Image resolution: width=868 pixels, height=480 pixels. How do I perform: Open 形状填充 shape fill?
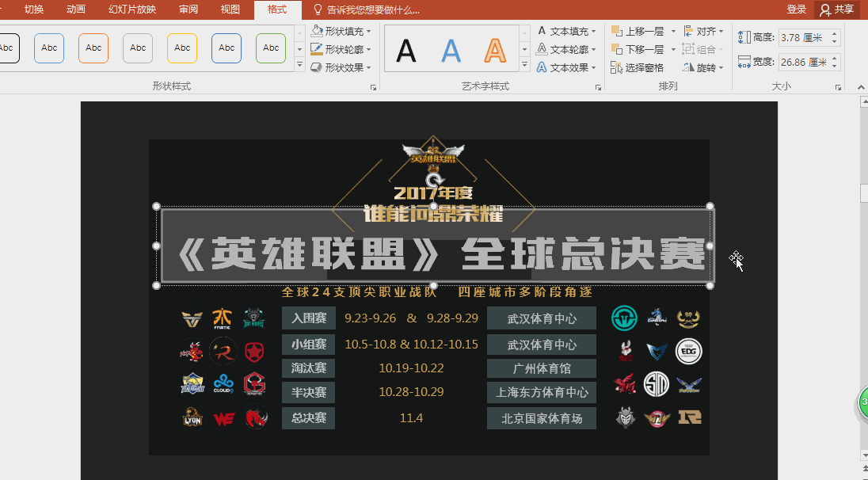point(341,31)
